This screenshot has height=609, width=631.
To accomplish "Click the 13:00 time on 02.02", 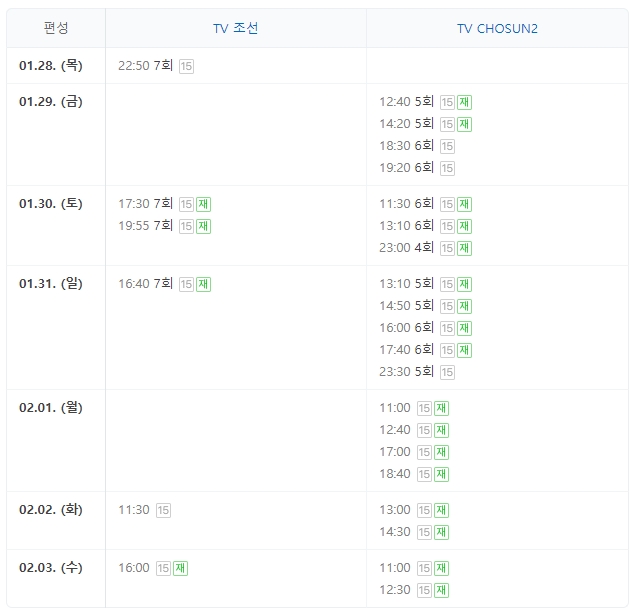I will click(x=395, y=510).
